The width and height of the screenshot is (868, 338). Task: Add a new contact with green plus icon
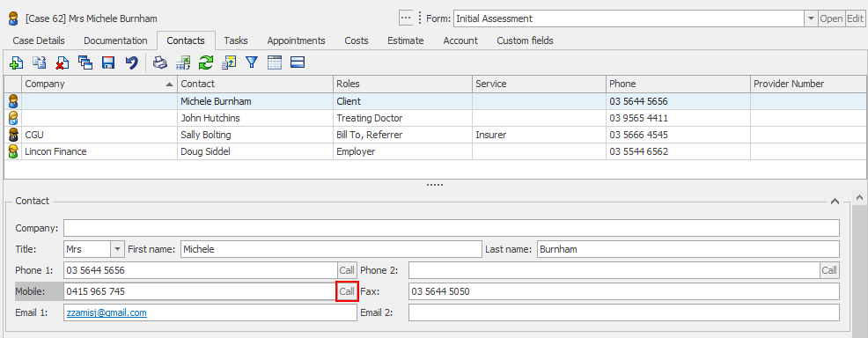coord(17,62)
